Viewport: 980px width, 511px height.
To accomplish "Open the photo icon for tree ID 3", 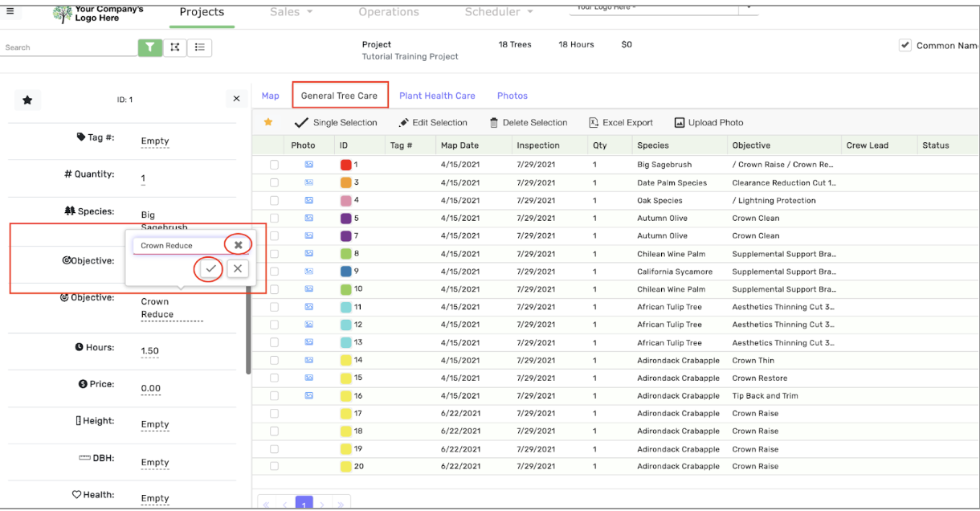I will (309, 182).
